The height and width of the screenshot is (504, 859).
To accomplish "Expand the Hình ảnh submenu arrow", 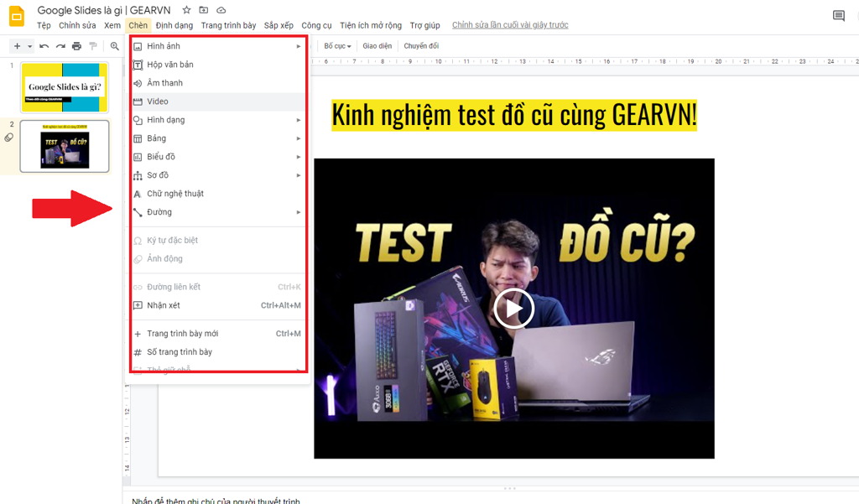I will point(299,46).
